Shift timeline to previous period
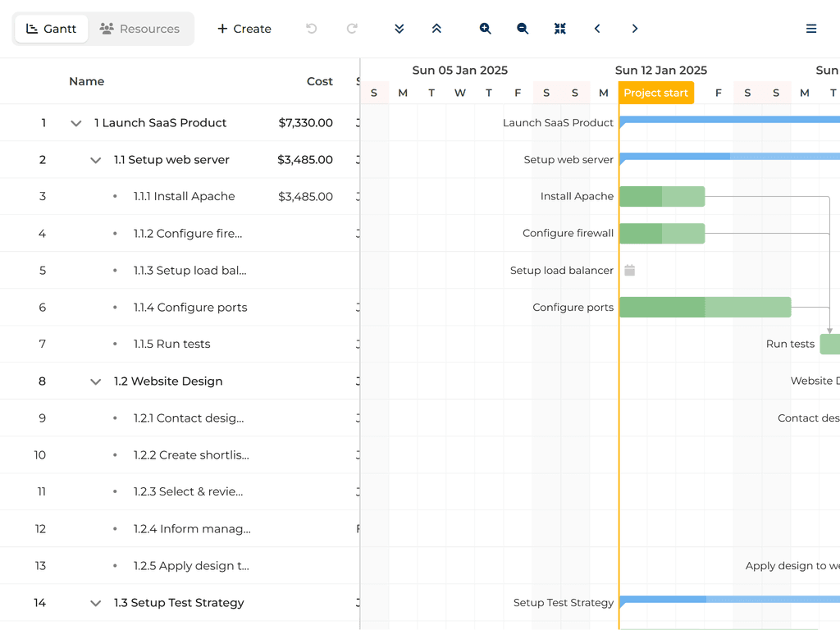This screenshot has width=840, height=630. coord(597,29)
